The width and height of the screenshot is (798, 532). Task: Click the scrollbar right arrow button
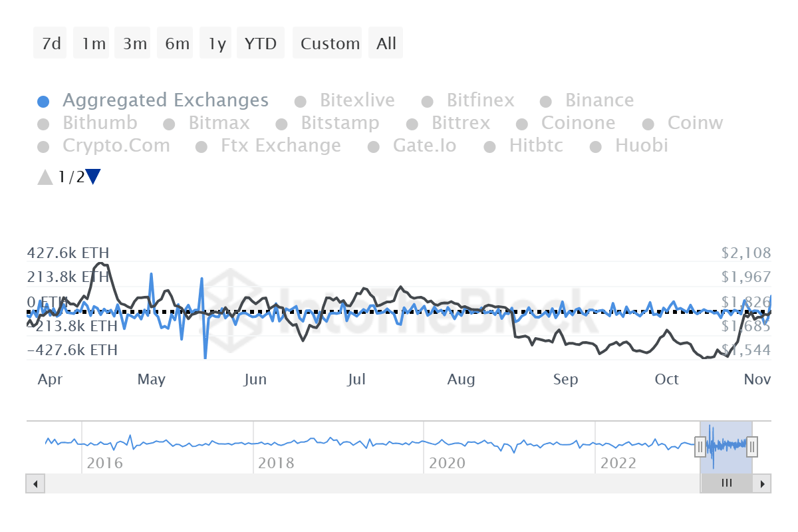point(763,483)
